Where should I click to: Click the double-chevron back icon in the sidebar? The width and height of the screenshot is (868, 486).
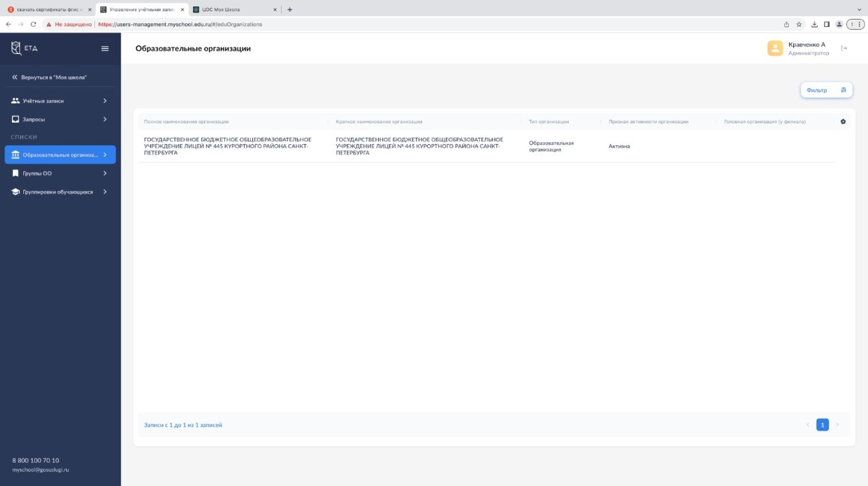point(15,77)
